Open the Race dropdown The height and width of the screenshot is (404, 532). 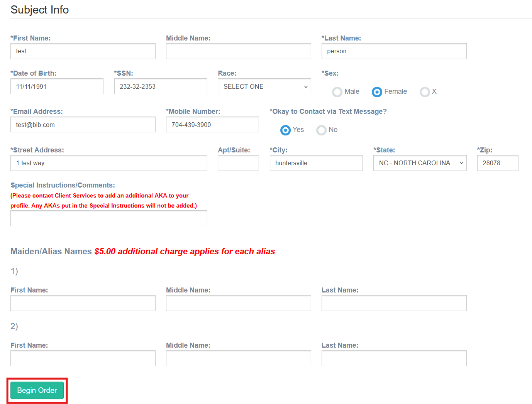click(264, 86)
